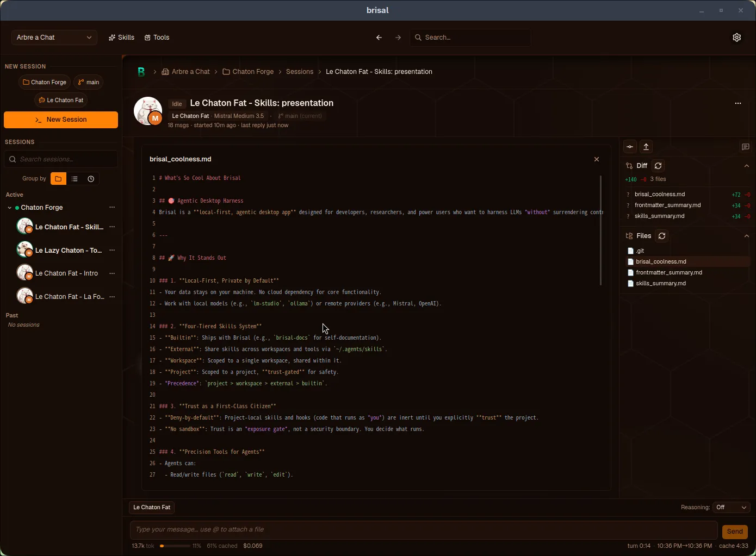Collapse the Files section chevron
This screenshot has width=756, height=556.
tap(747, 236)
